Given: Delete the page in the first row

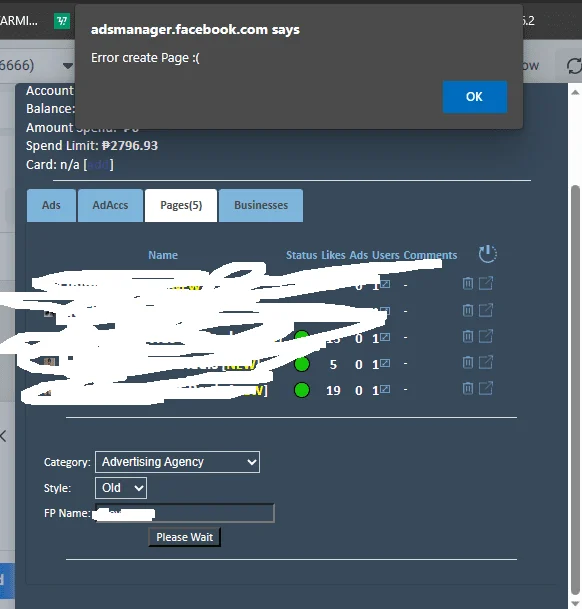Looking at the screenshot, I should (468, 283).
